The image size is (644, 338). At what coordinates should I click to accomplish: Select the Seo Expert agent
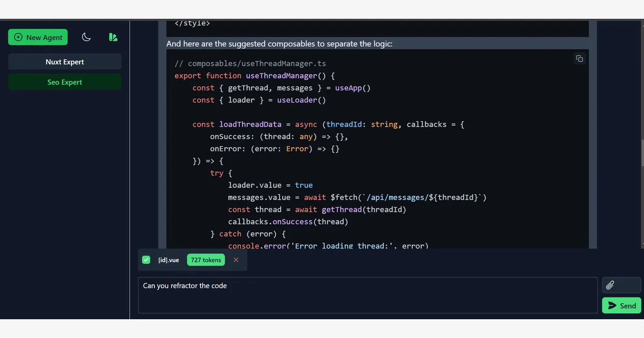click(x=64, y=82)
